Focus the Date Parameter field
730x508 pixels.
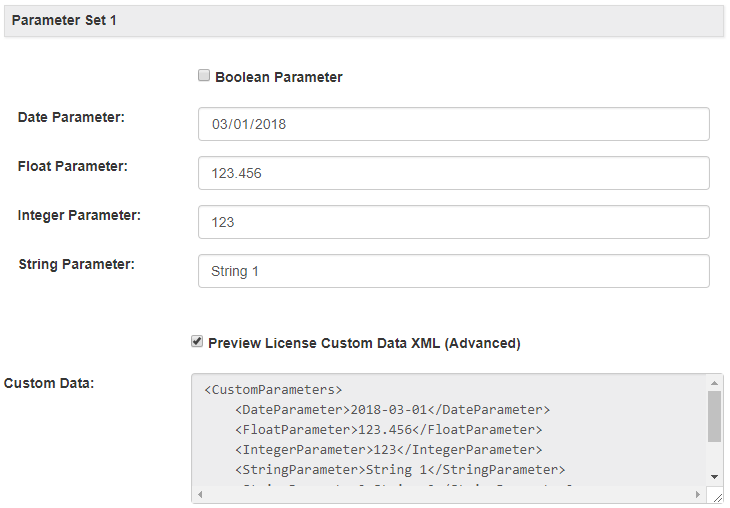pyautogui.click(x=453, y=124)
